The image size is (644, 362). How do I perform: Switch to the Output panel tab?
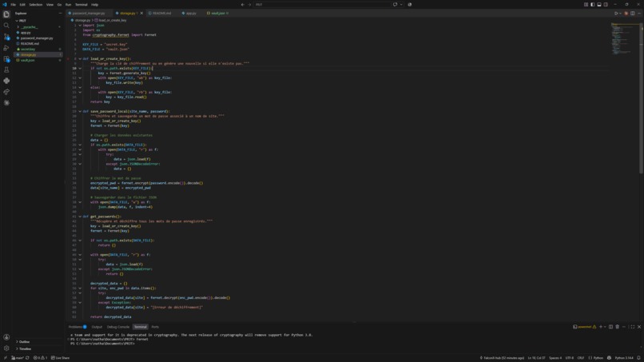(x=97, y=327)
